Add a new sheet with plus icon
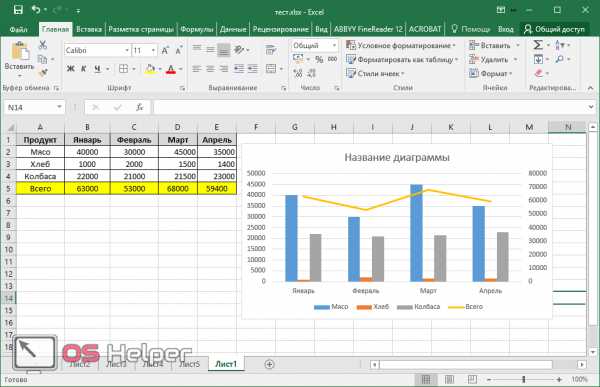Viewport: 600px width, 387px height. (269, 364)
